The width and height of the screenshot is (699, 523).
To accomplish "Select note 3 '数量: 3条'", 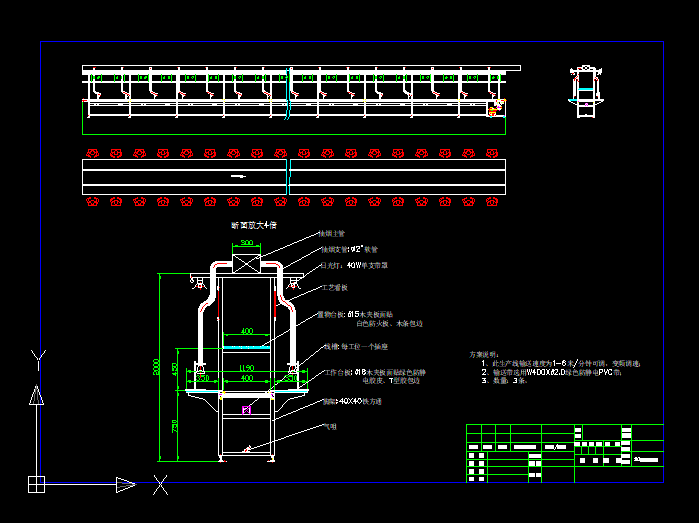I will click(505, 380).
